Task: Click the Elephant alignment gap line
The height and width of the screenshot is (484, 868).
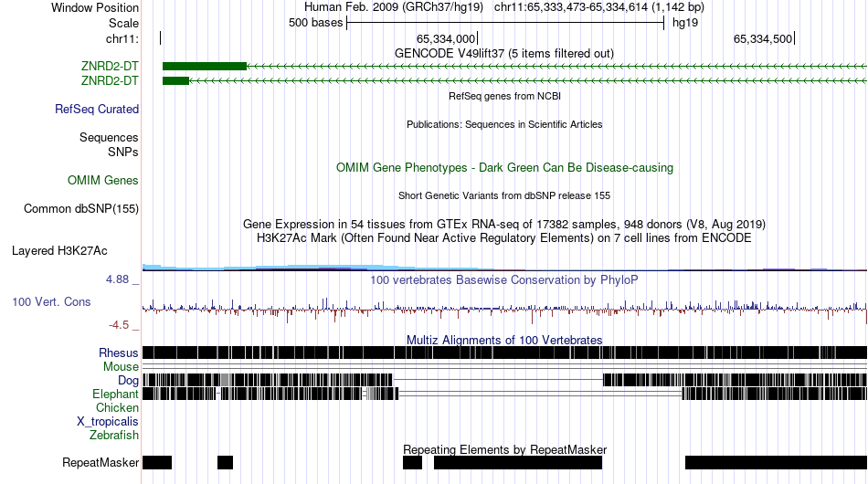Action: tap(540, 394)
